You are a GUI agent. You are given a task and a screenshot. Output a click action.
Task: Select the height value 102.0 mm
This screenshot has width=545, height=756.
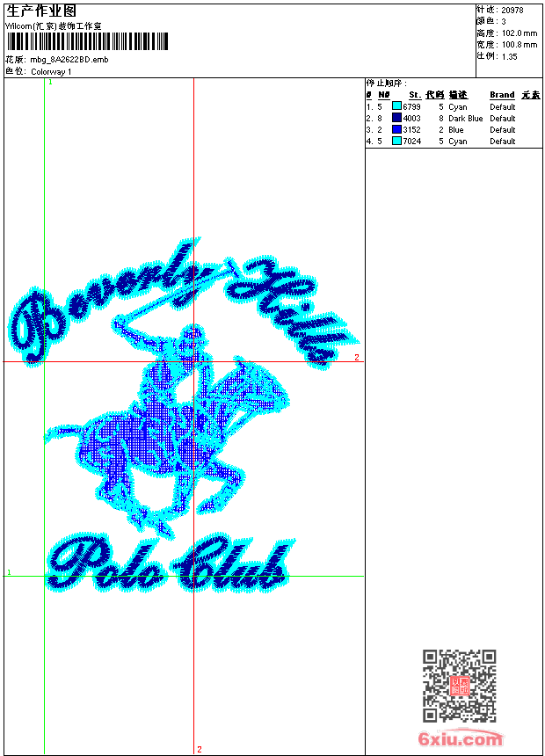(520, 33)
